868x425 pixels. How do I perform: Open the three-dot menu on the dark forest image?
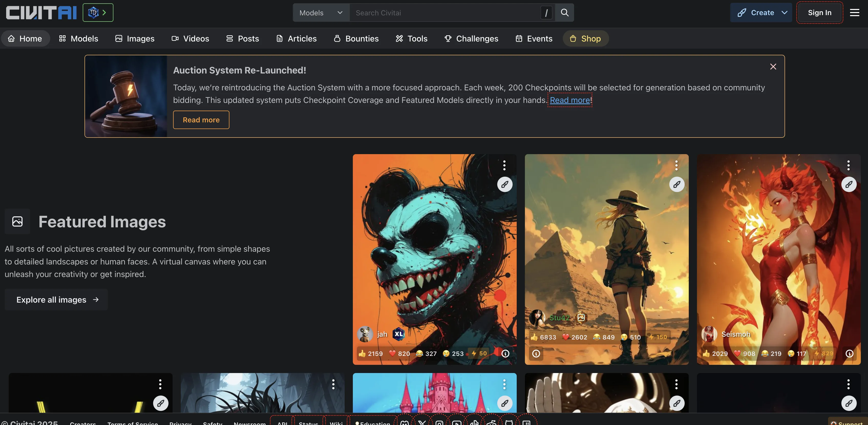(333, 384)
